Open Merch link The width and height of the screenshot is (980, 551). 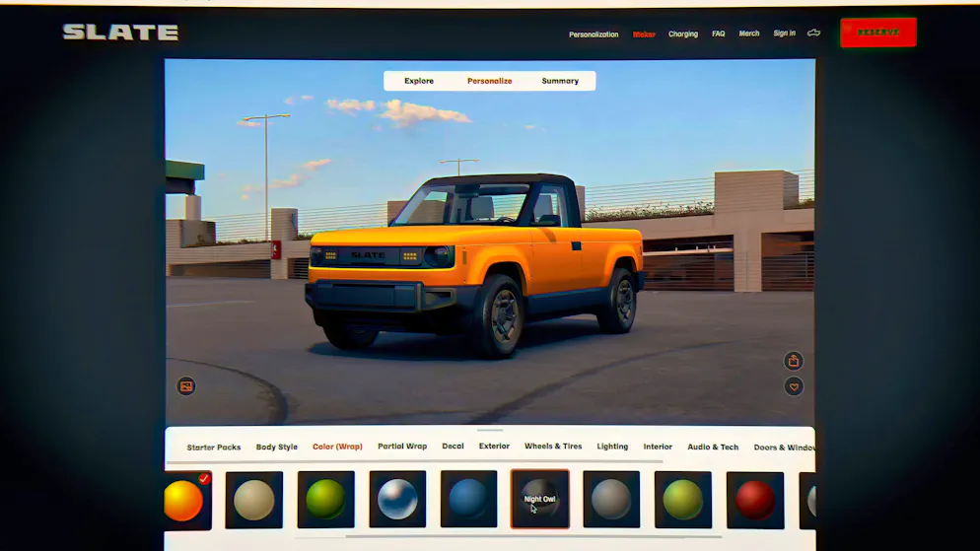point(748,34)
